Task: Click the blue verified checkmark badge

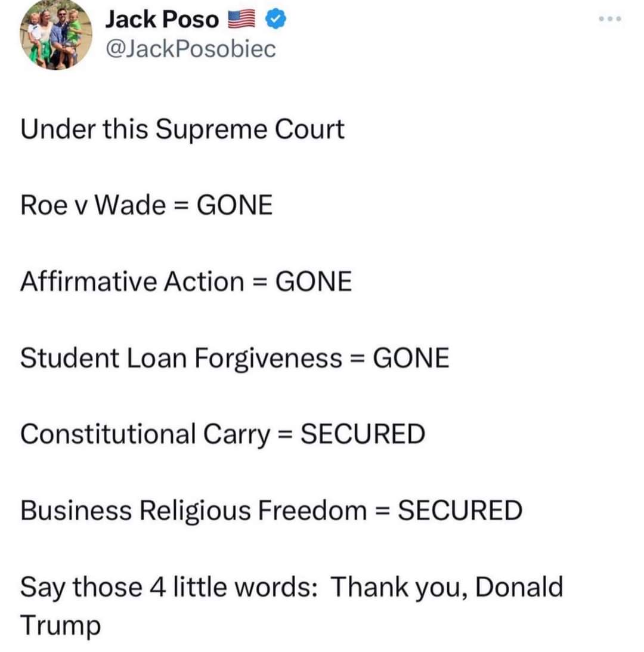Action: pyautogui.click(x=275, y=19)
